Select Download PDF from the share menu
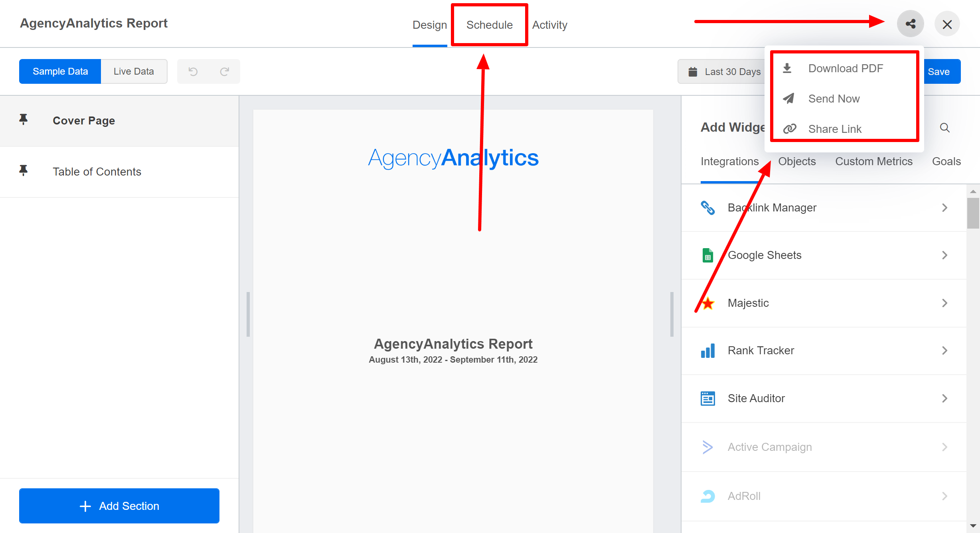 845,68
